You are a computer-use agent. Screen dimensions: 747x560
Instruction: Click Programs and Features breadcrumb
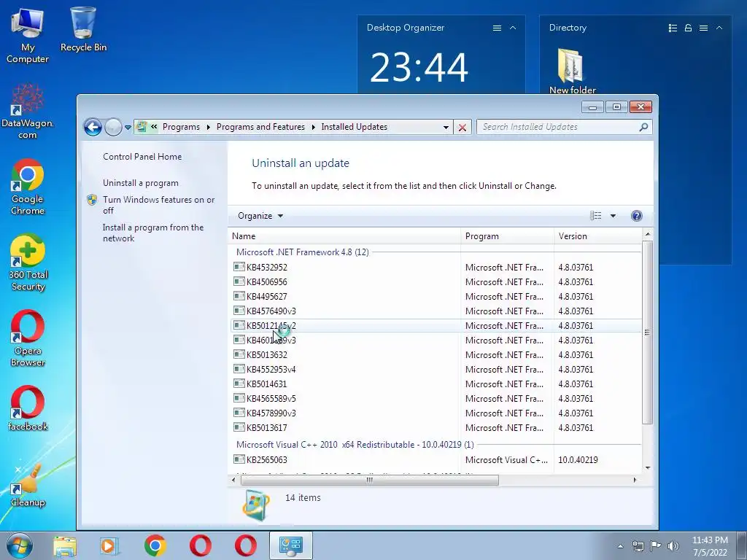[x=260, y=127]
